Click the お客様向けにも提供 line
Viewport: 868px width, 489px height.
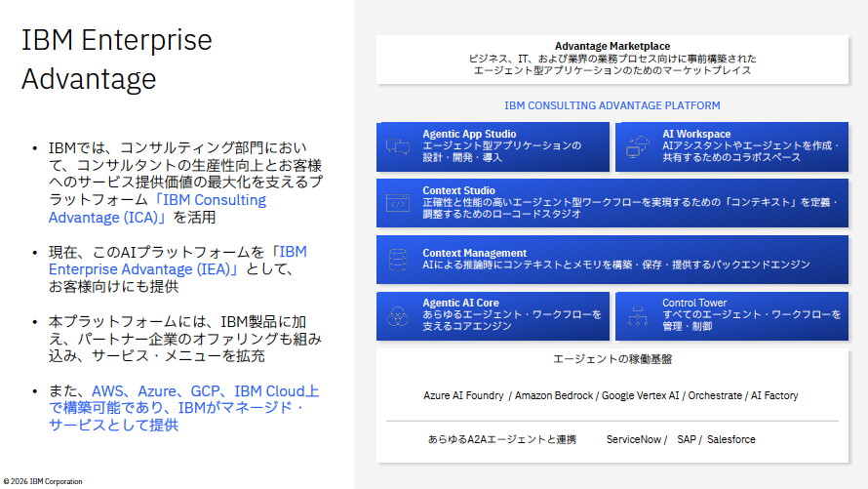[113, 287]
